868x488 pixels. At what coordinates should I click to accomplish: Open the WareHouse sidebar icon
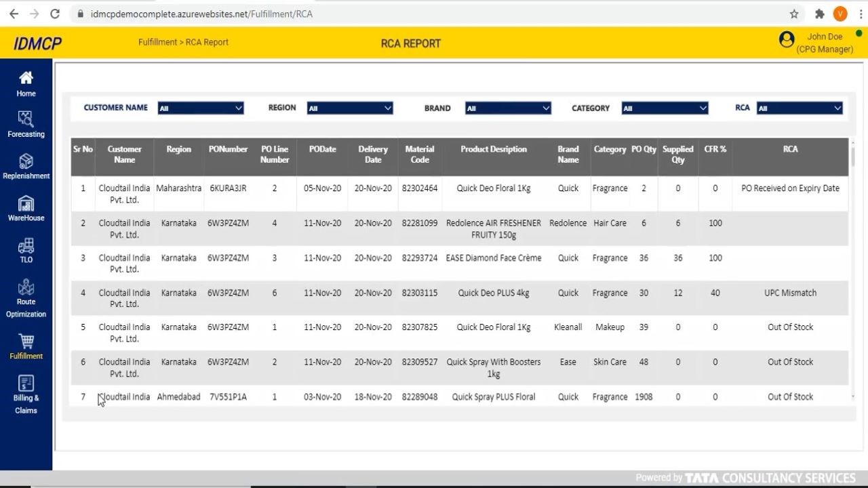[x=26, y=203]
